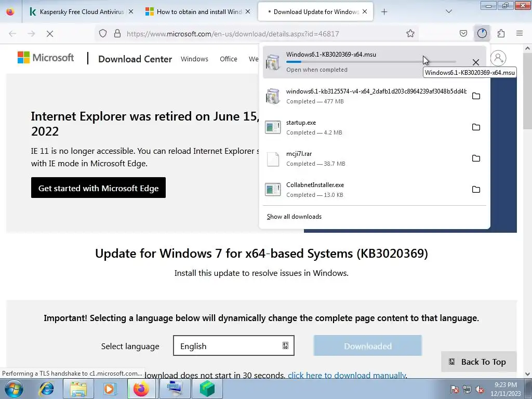Show CollabnetInstaller.exe in folder
Screen dimensions: 532x399
(476, 190)
